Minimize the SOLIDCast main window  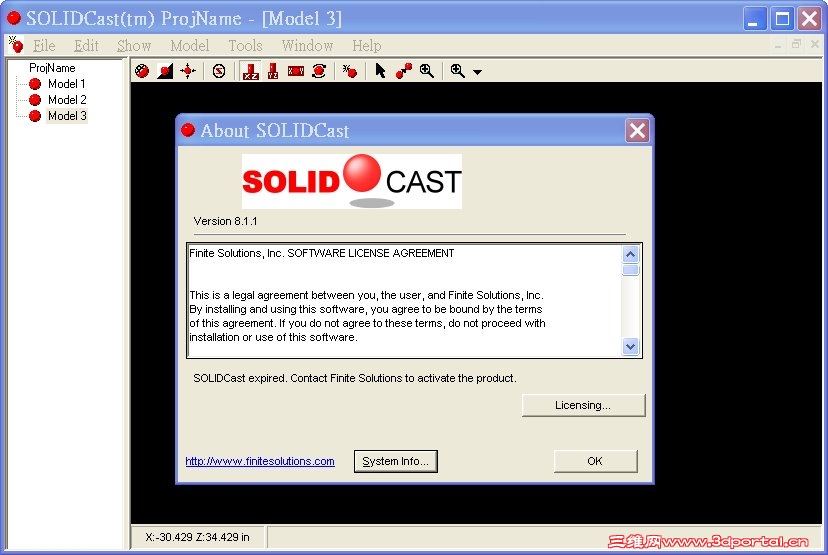point(755,19)
